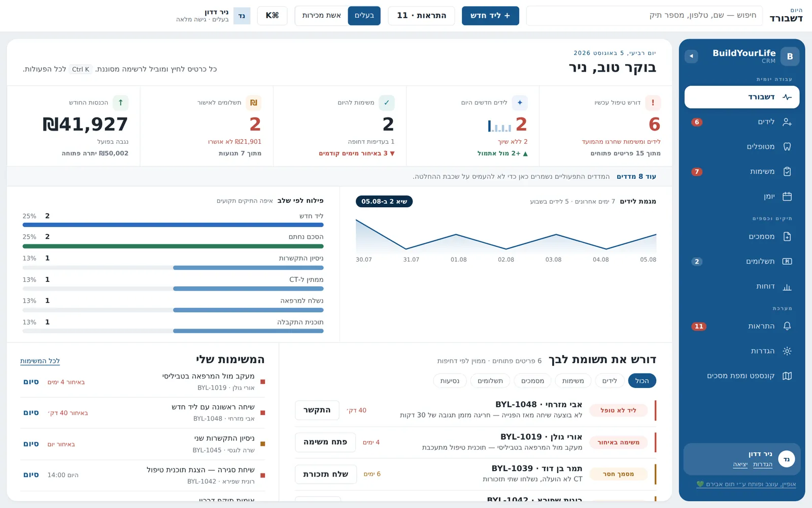812x508 pixels.
Task: Click the משימות clipboard icon in sidebar
Action: point(787,172)
